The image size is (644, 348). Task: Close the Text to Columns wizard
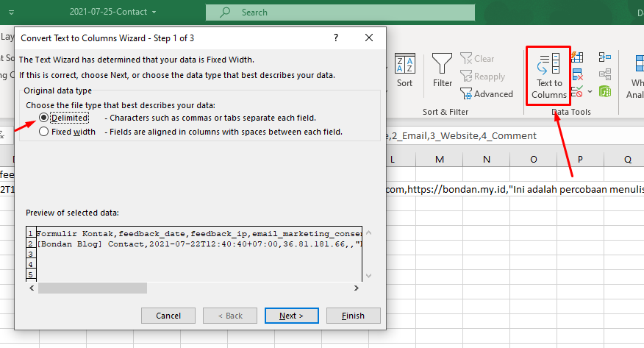[x=369, y=38]
